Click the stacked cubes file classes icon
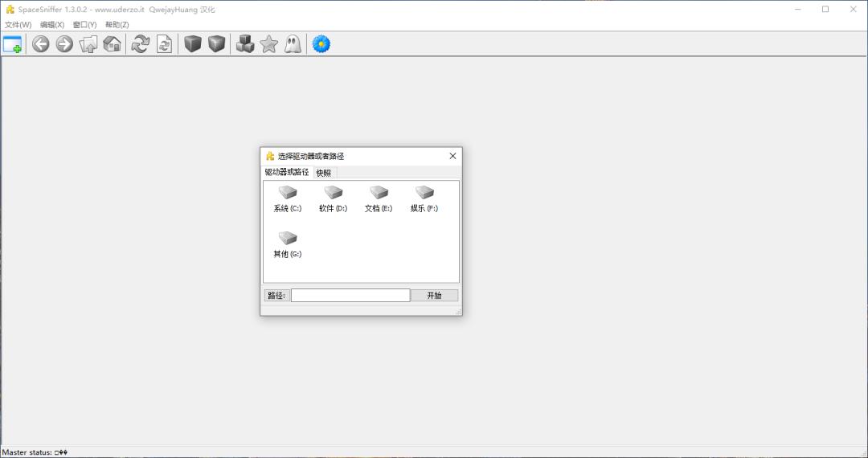The height and width of the screenshot is (458, 868). coord(245,44)
